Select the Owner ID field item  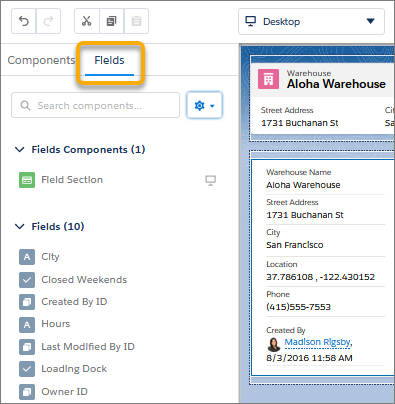coord(53,392)
